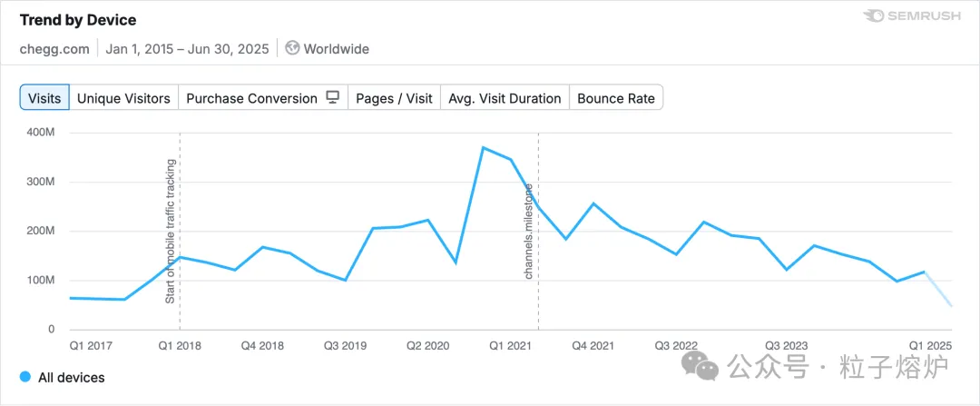Click the 200M y-axis label

[42, 231]
